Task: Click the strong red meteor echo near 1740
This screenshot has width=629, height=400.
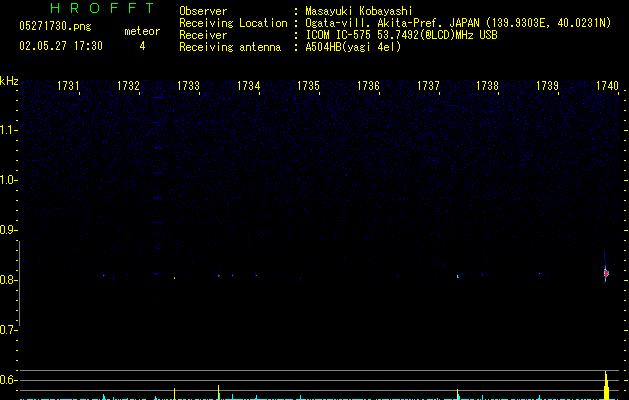Action: 606,273
